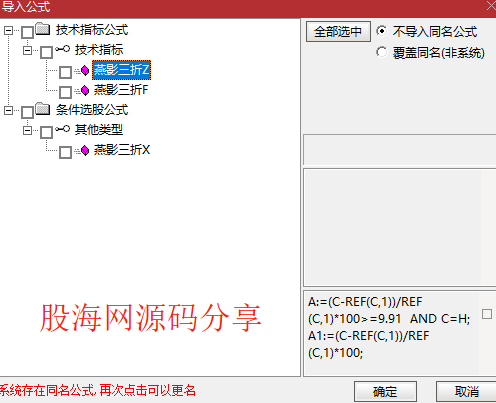Click the yellow folder icon beside 条件选股公式
The width and height of the screenshot is (496, 403).
click(x=43, y=109)
